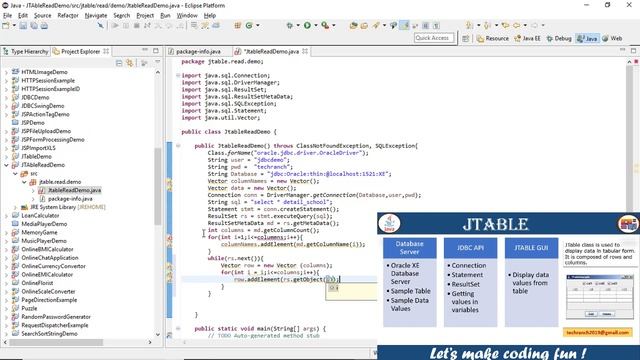Click the Open Perspective icon

tap(466, 38)
